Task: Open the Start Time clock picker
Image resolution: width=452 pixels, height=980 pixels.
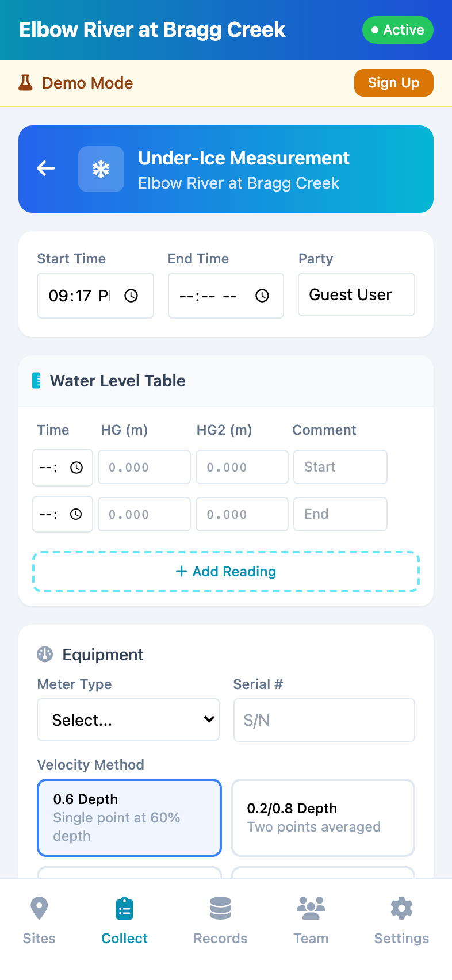Action: coord(131,296)
